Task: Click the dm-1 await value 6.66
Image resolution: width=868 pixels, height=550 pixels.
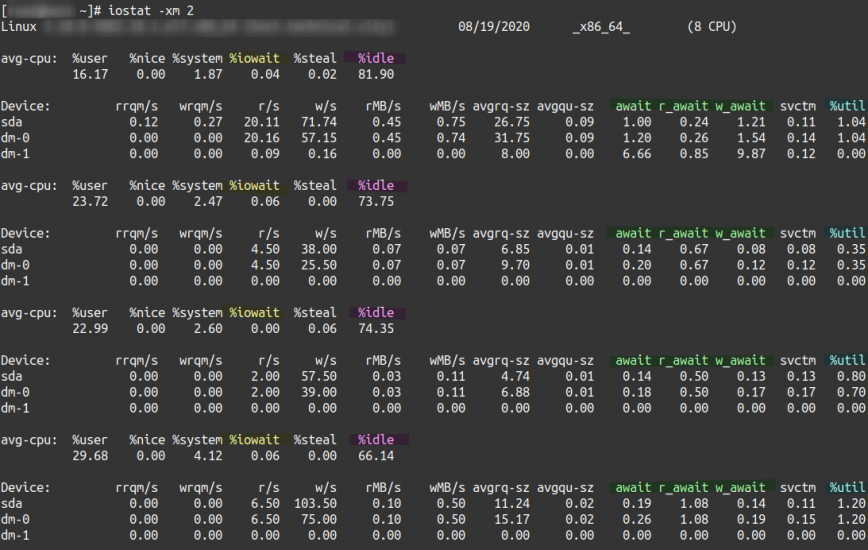Action: (636, 154)
